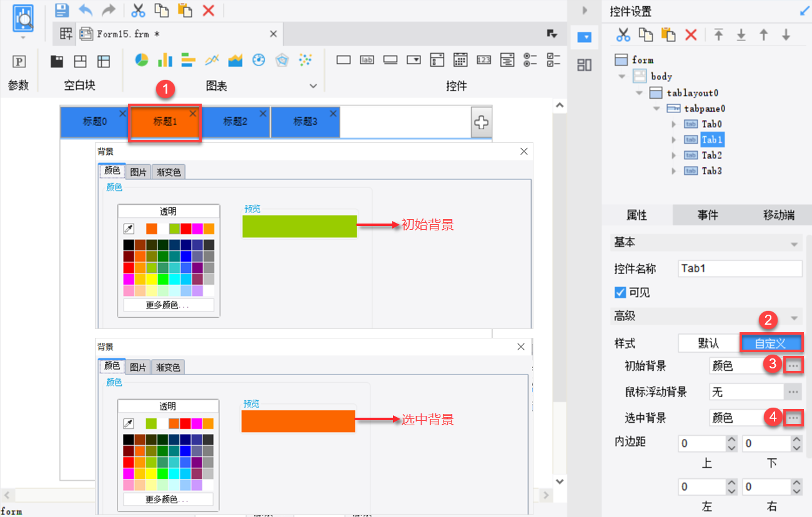
Task: Select the 自定义 style option
Action: (x=771, y=343)
